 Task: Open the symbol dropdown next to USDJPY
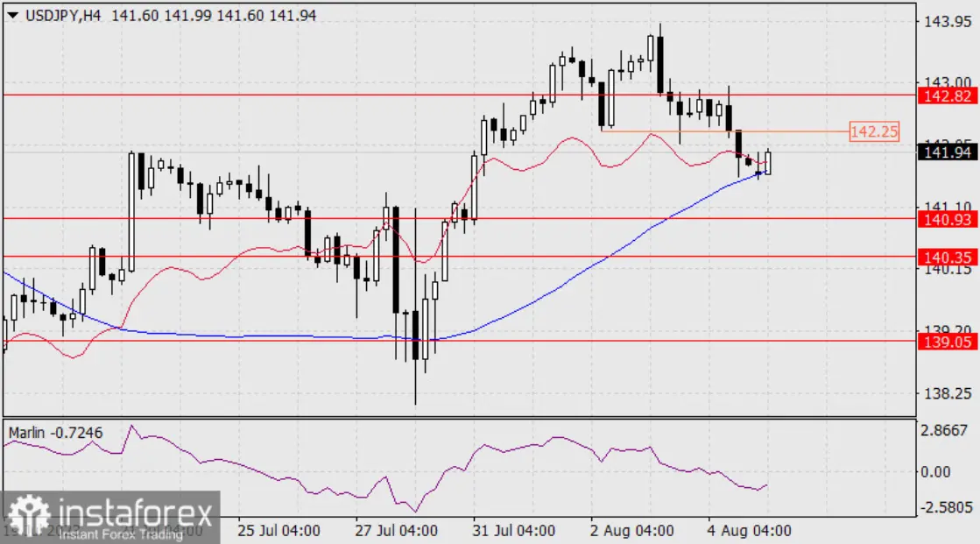click(x=12, y=15)
